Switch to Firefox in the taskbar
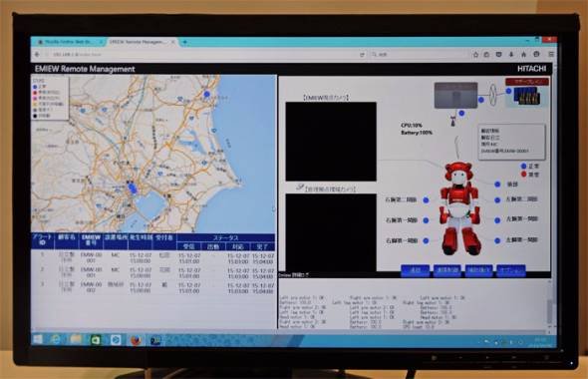 tap(136, 340)
